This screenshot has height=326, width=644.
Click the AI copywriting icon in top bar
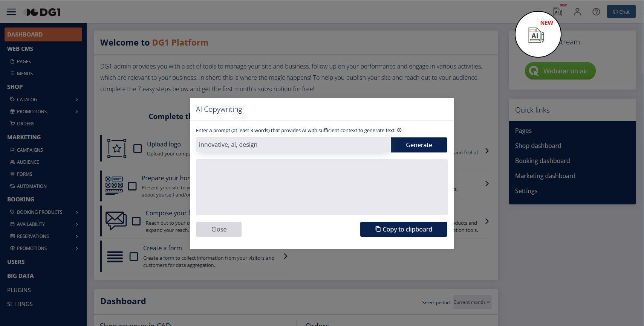click(x=557, y=12)
